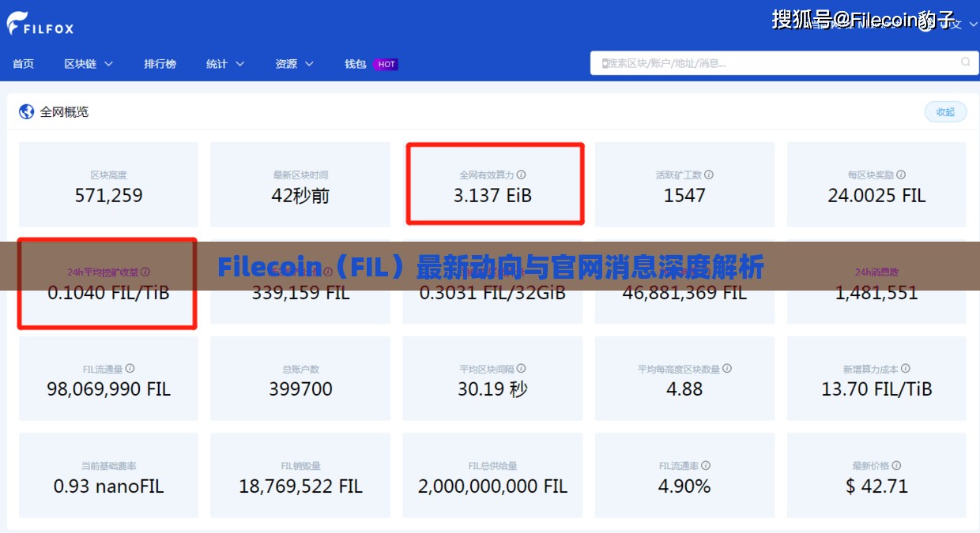Open the 资源 menu label
The height and width of the screenshot is (533, 980).
click(286, 64)
